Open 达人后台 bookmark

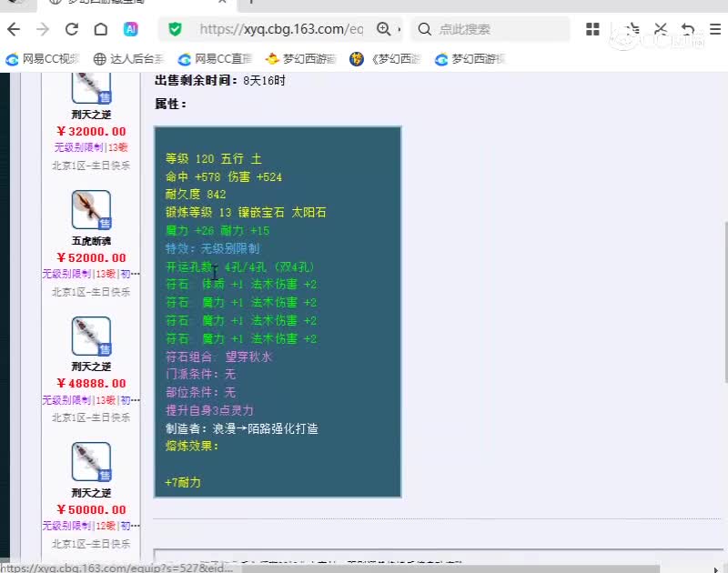click(x=130, y=59)
